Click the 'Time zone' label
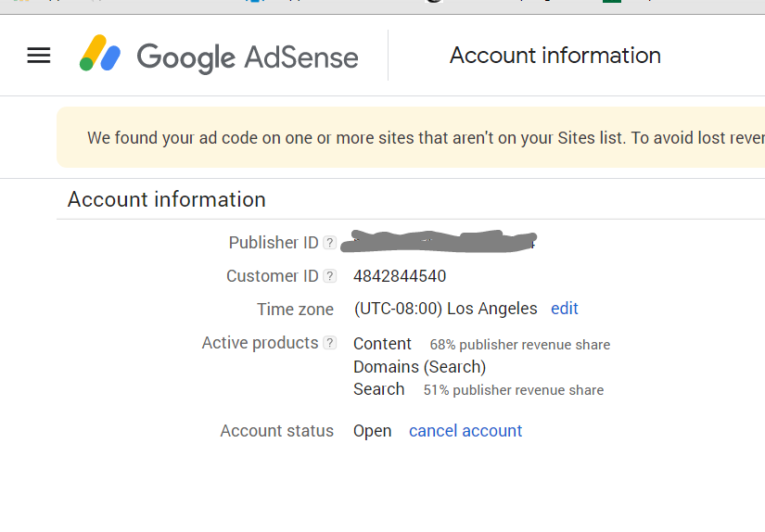 295,310
